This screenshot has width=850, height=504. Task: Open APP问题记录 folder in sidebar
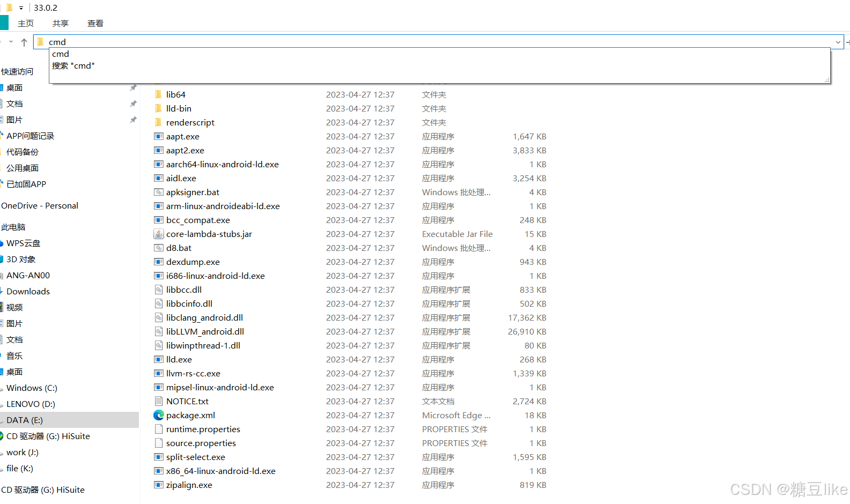coord(31,136)
